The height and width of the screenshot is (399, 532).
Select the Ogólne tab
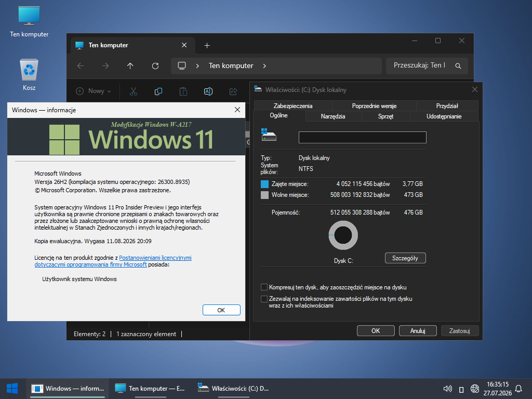pyautogui.click(x=279, y=115)
